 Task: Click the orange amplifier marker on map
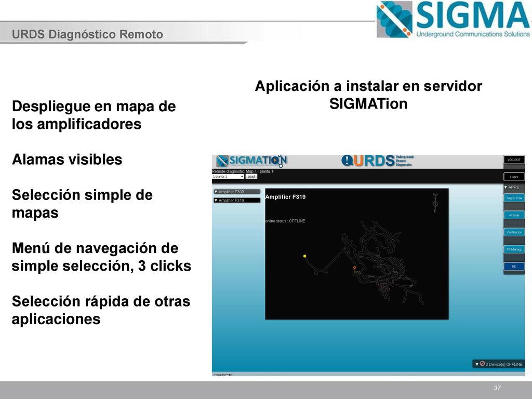pos(354,268)
